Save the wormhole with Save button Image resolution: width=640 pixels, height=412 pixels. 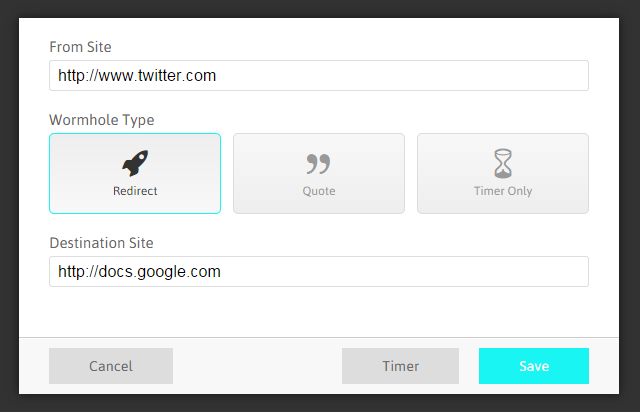click(533, 366)
